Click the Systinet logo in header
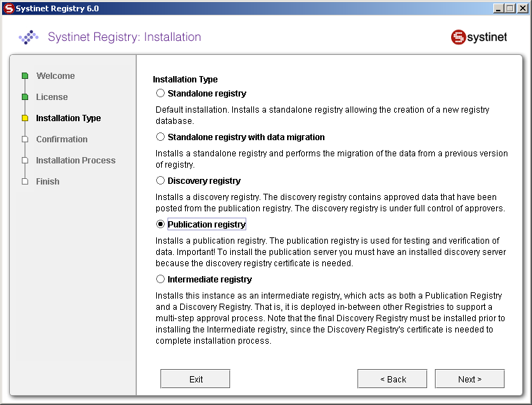Screen dimensions: 532x405 (x=479, y=37)
